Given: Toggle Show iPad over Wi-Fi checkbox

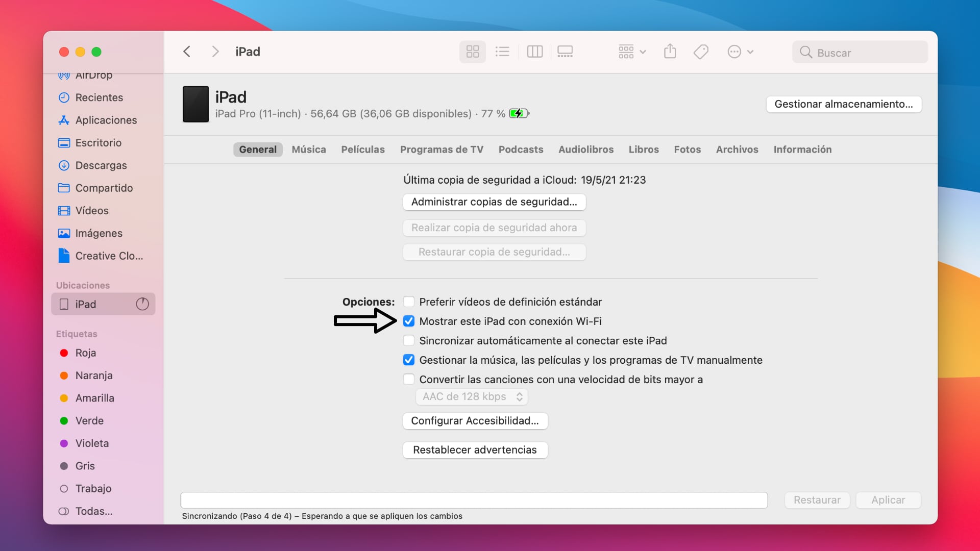Looking at the screenshot, I should (x=408, y=321).
